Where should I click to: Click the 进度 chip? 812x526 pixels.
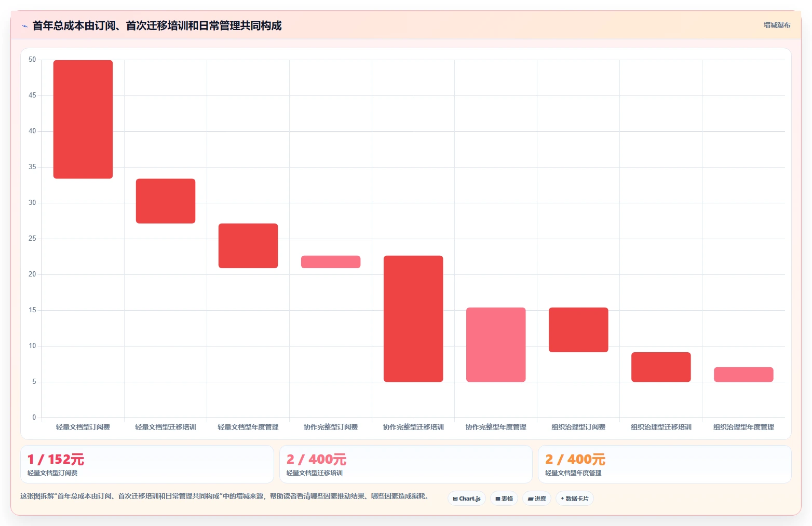pyautogui.click(x=537, y=499)
